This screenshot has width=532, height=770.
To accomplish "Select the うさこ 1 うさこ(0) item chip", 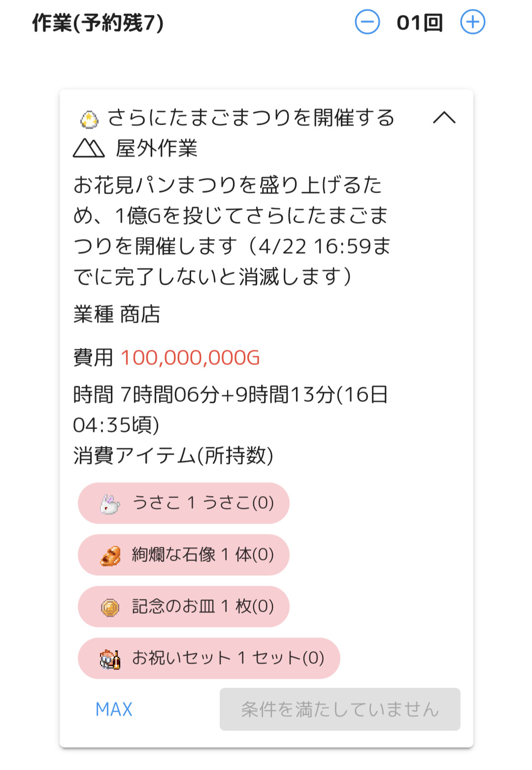I will click(183, 503).
